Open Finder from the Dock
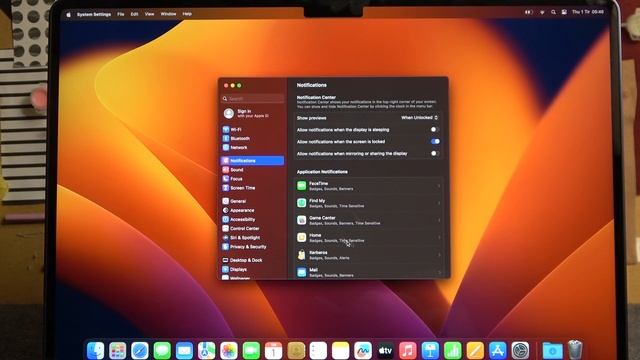This screenshot has height=360, width=640. (96, 350)
